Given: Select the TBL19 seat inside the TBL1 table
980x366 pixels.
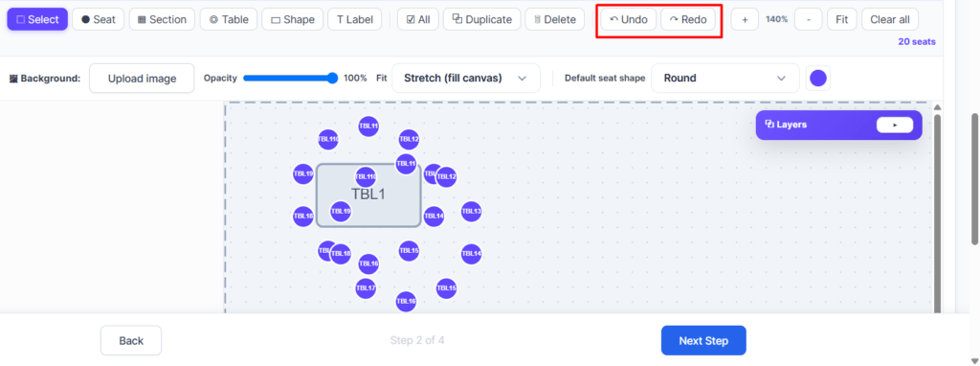Looking at the screenshot, I should [x=341, y=212].
